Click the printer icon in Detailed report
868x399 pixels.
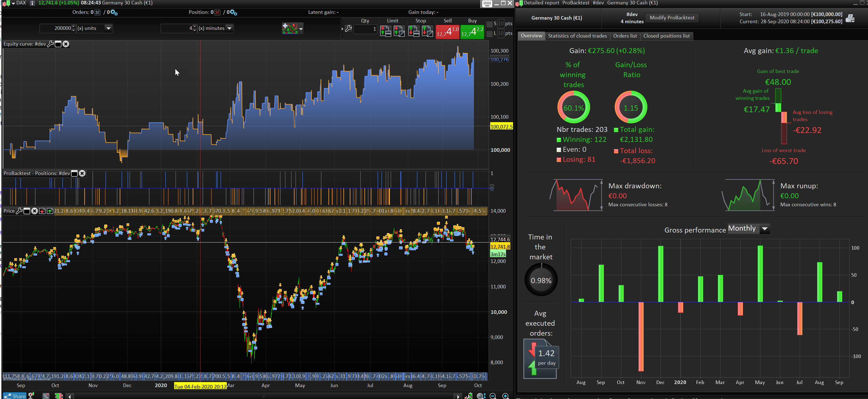tap(850, 18)
